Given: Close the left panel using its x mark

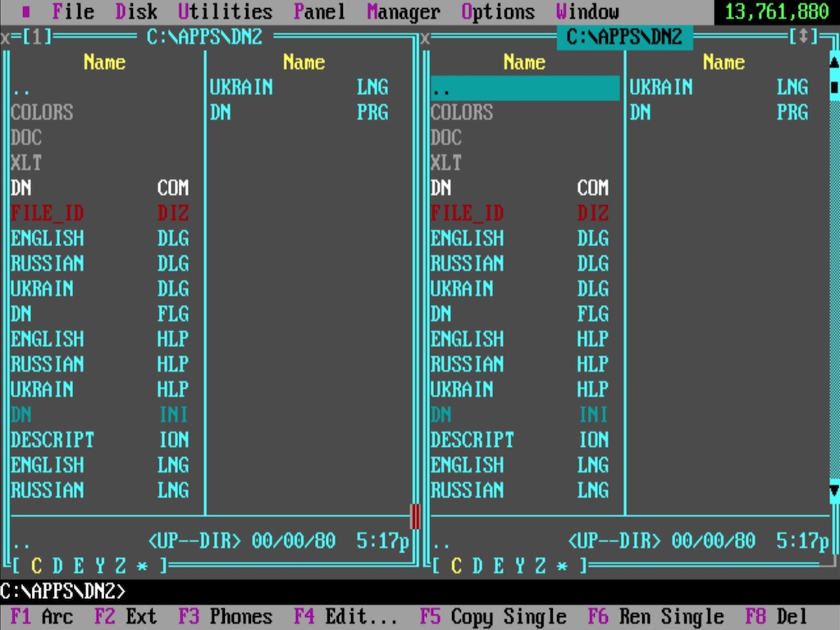Looking at the screenshot, I should tap(6, 38).
